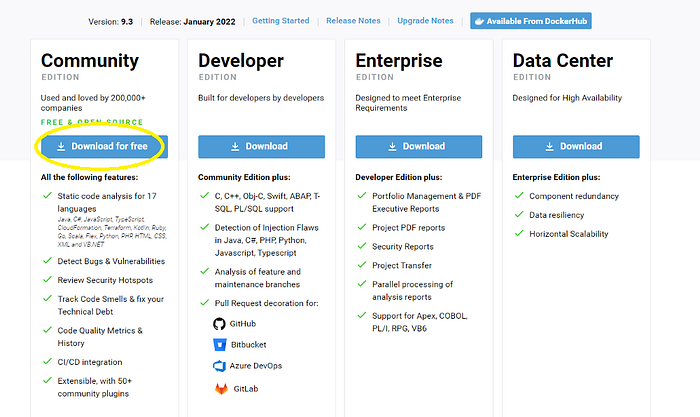Click download arrow icon in Developer button

click(235, 146)
